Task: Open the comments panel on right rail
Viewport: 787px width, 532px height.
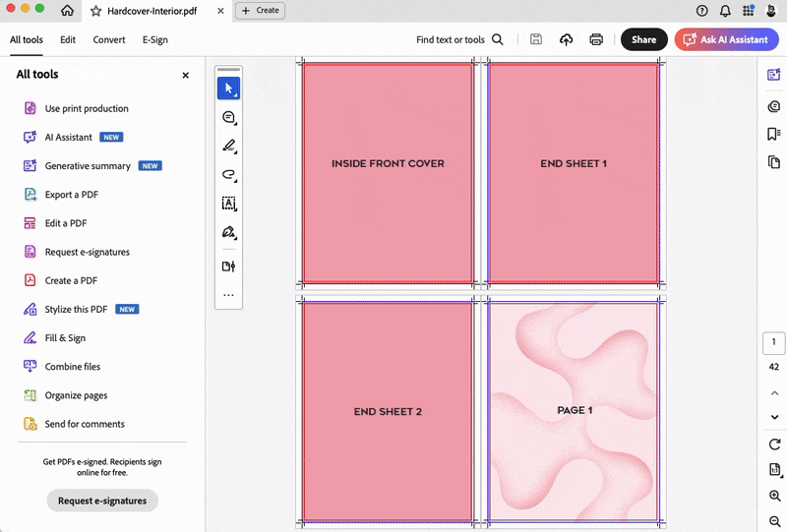Action: [x=774, y=106]
